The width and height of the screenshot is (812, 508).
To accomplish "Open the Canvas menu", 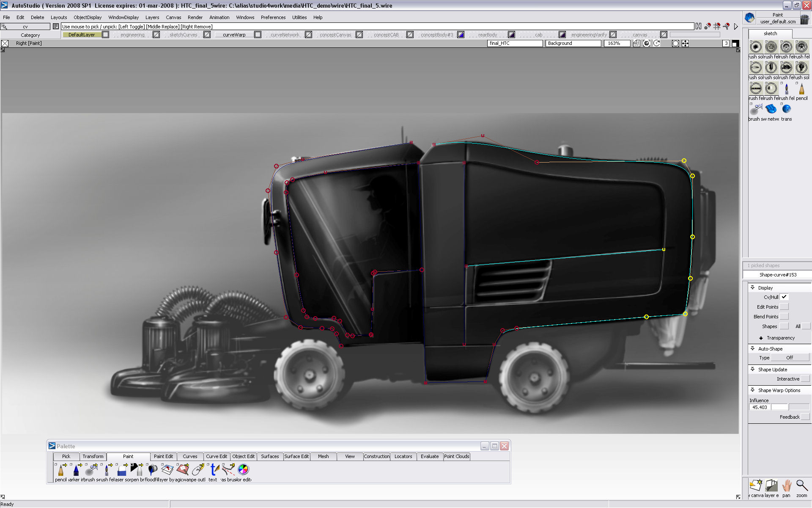I will pos(173,17).
